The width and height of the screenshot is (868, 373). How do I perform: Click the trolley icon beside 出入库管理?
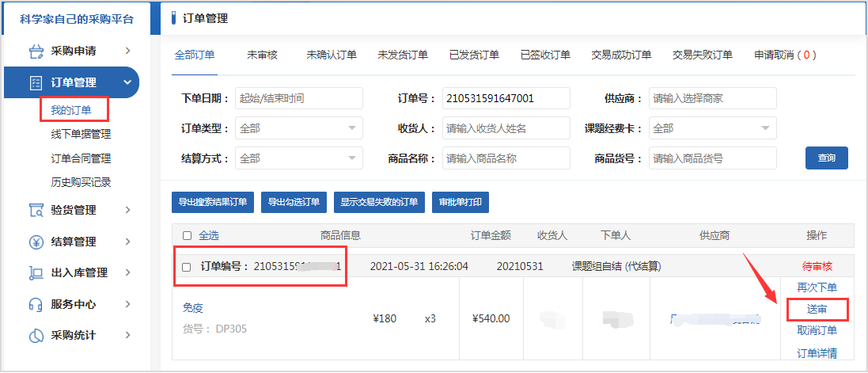pyautogui.click(x=36, y=272)
